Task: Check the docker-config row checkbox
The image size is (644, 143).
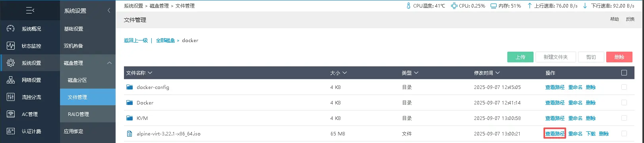Action: click(x=624, y=87)
